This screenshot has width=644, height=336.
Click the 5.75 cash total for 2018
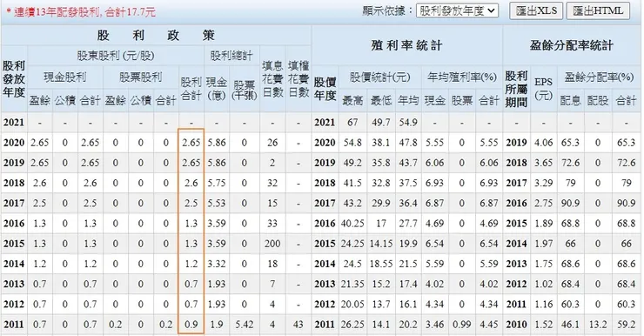click(x=217, y=183)
